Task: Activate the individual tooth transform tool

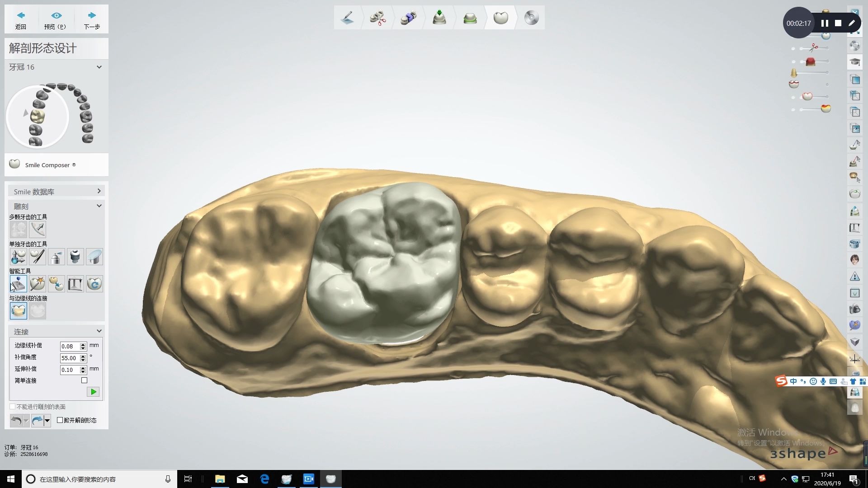Action: pyautogui.click(x=19, y=257)
